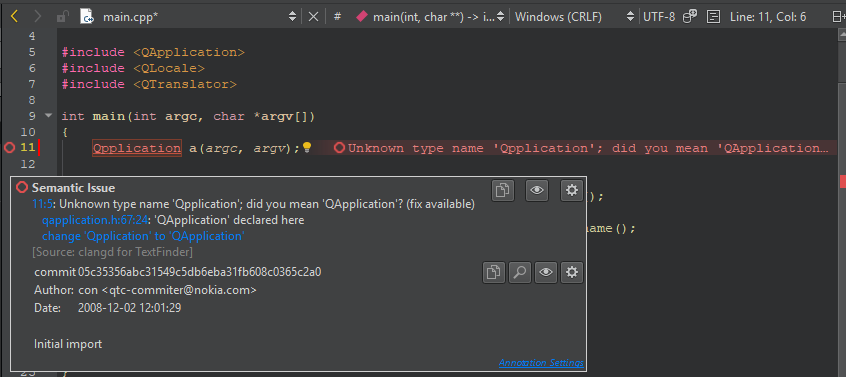Open the main.cpp* document dropdown

pos(292,17)
